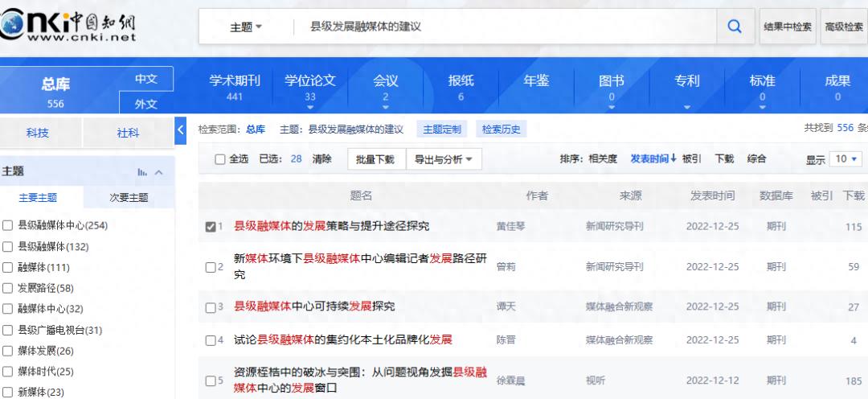Collapse the left sidebar with arrow icon
The height and width of the screenshot is (399, 868).
pyautogui.click(x=180, y=130)
